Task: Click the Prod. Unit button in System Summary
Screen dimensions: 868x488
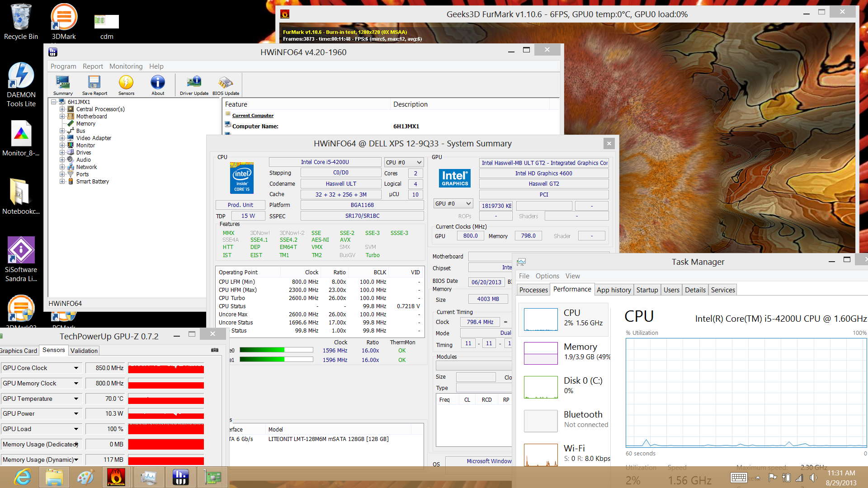Action: tap(240, 205)
